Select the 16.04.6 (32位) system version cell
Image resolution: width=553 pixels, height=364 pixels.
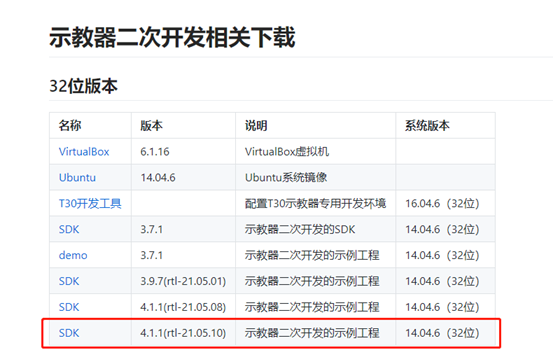point(442,204)
